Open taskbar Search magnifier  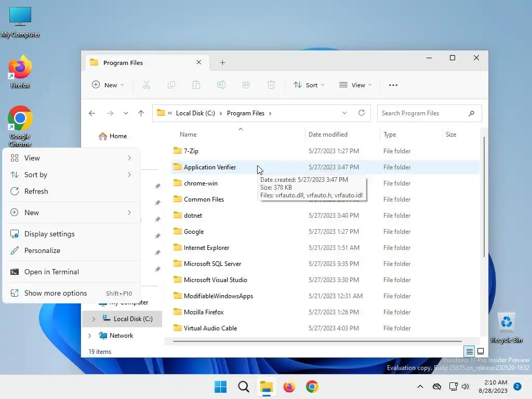[243, 387]
